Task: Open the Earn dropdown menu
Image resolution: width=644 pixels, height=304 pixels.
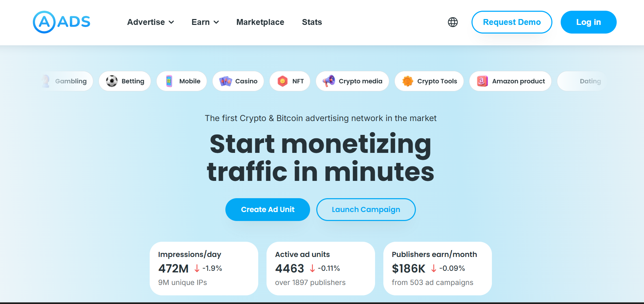Action: coord(205,22)
